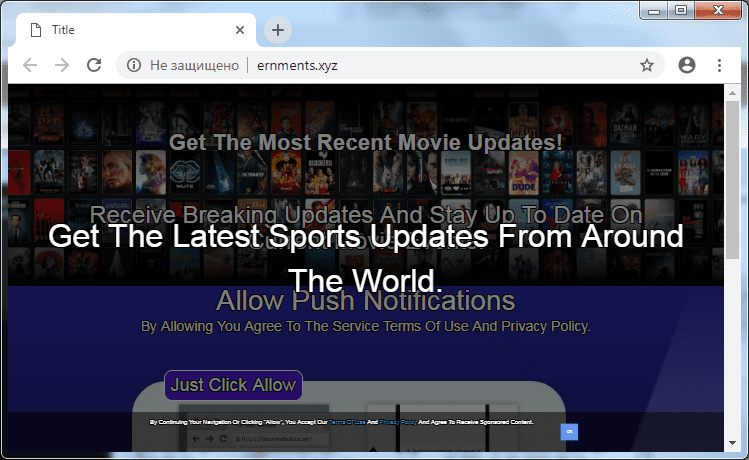Open the Chrome three-dot menu
The image size is (749, 460).
tap(719, 65)
